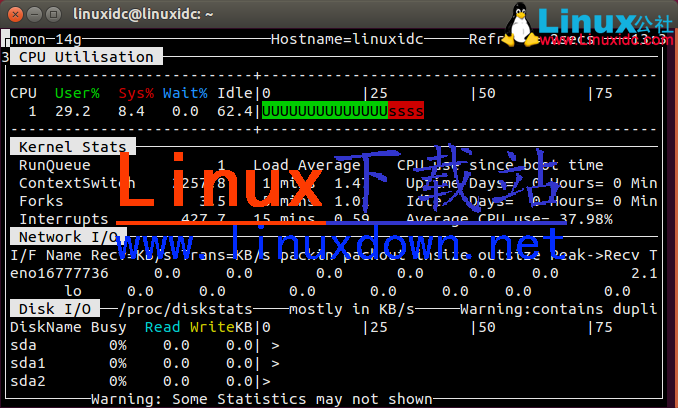
Task: Click the WriteKB column header
Action: coord(221,327)
